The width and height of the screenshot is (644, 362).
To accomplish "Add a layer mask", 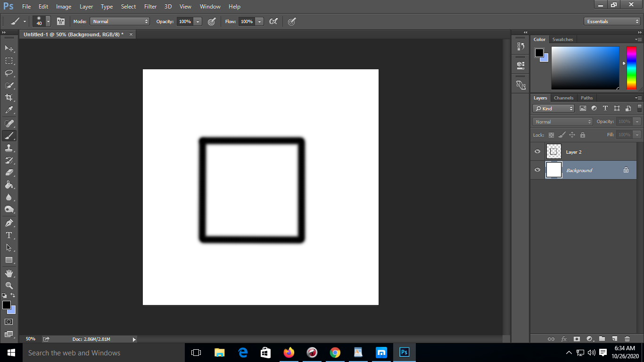I will click(x=577, y=339).
